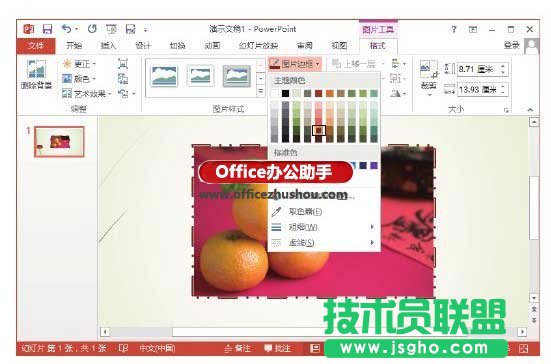Choose the first picture style thumbnail
Image resolution: width=551 pixels, height=364 pixels.
[164, 76]
